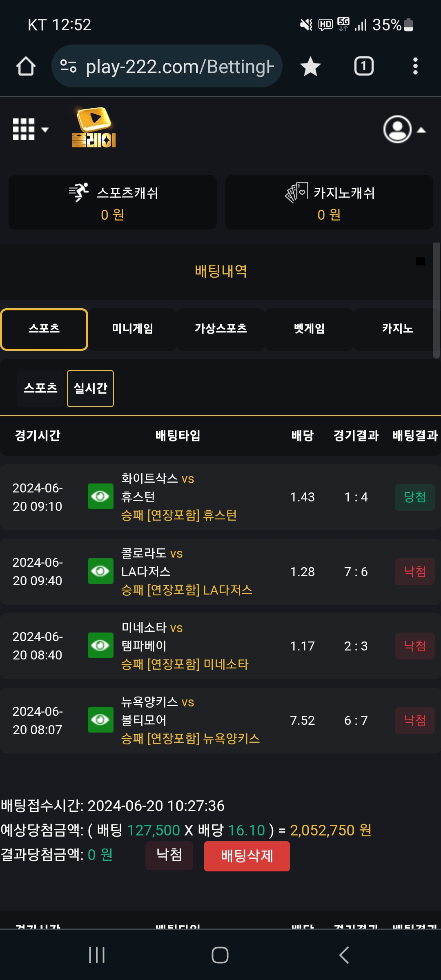Open the user profile icon

(397, 129)
